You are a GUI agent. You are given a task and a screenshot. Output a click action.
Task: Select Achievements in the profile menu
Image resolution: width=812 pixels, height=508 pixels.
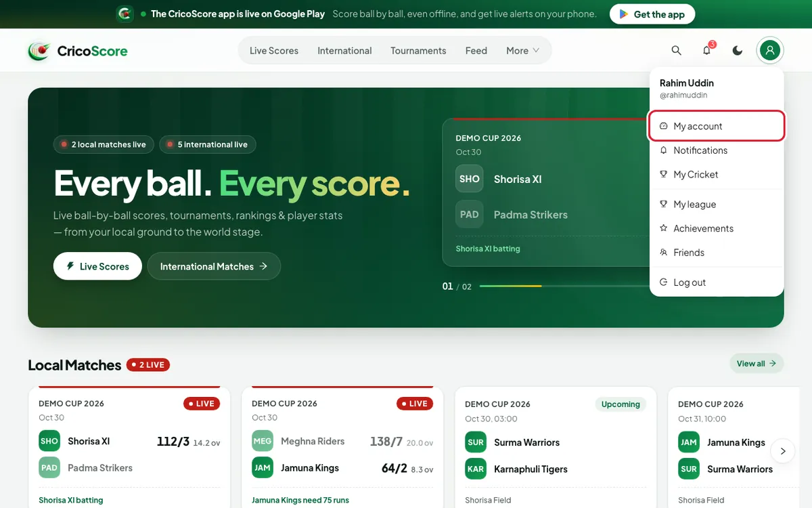[x=717, y=228]
